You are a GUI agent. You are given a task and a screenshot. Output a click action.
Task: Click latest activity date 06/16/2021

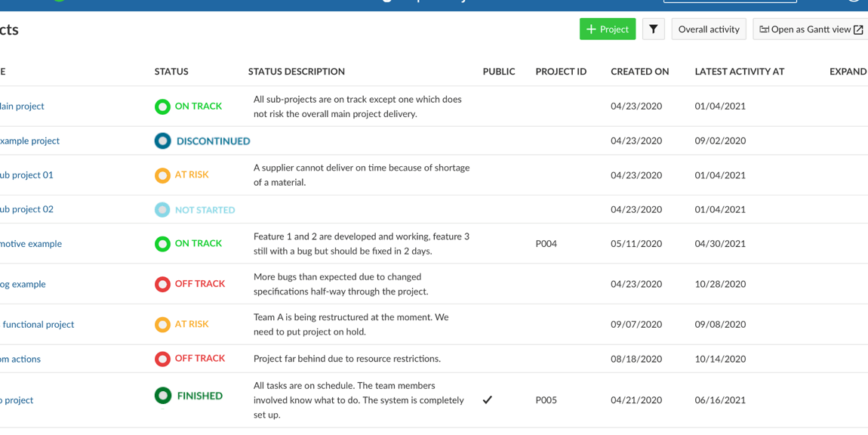click(720, 400)
